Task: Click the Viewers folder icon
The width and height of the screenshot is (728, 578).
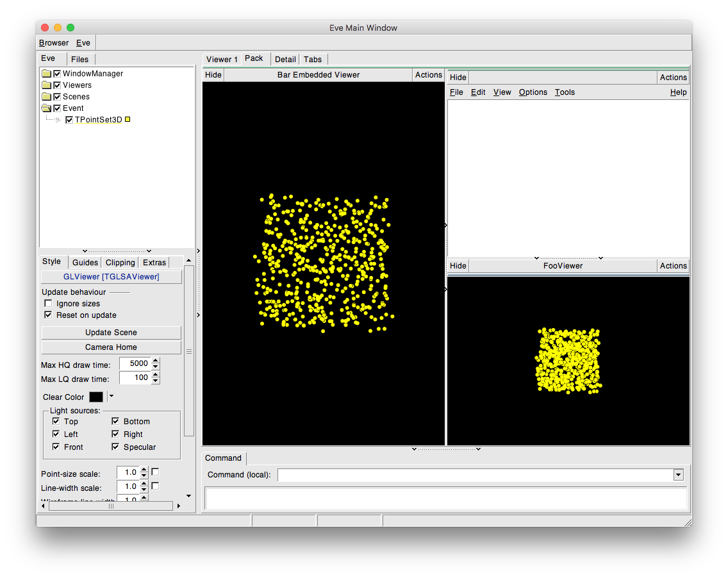Action: (46, 85)
